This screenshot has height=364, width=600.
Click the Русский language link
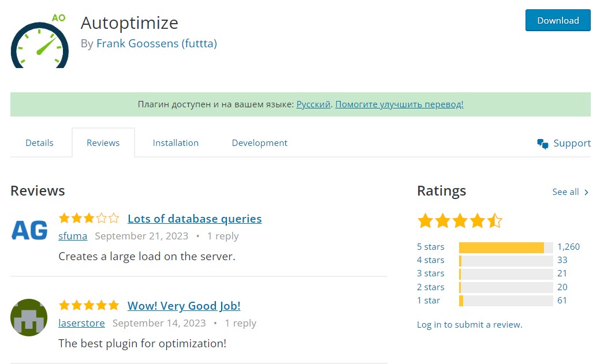click(x=314, y=104)
